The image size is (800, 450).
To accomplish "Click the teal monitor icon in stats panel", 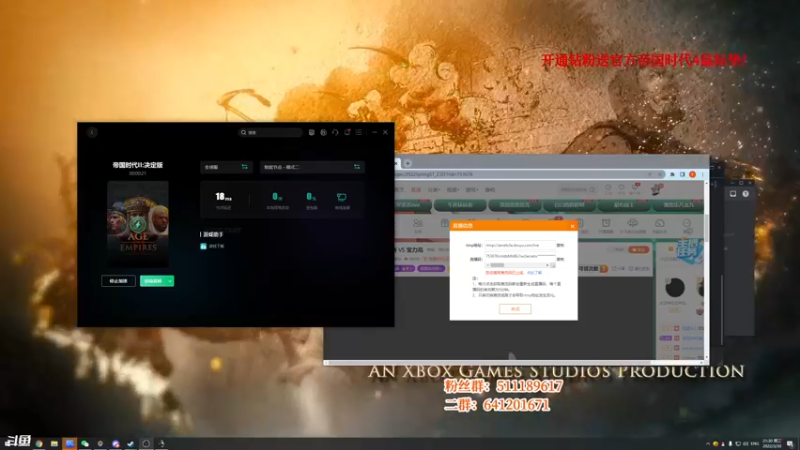I will tap(342, 197).
